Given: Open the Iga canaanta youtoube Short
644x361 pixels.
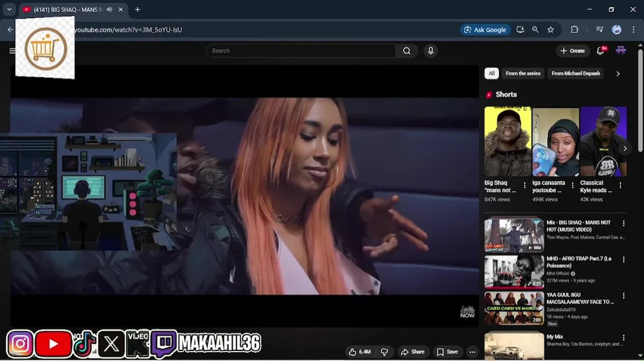Looking at the screenshot, I should point(555,141).
